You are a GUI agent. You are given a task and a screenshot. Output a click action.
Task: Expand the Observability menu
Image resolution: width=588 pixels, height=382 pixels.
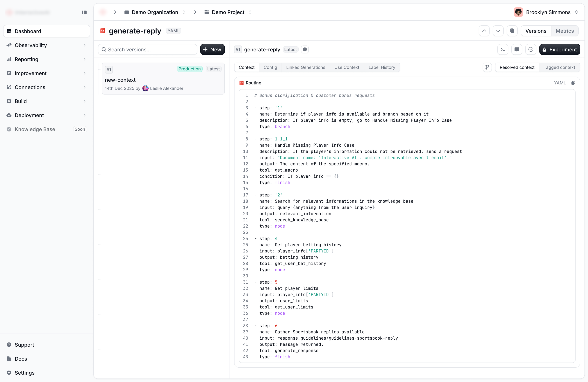tap(46, 45)
